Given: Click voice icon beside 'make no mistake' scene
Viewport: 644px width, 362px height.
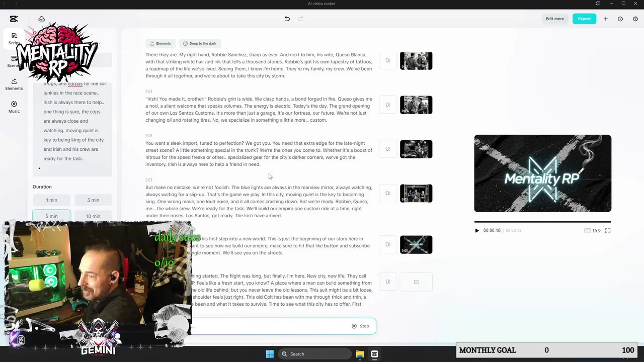Looking at the screenshot, I should click(388, 194).
